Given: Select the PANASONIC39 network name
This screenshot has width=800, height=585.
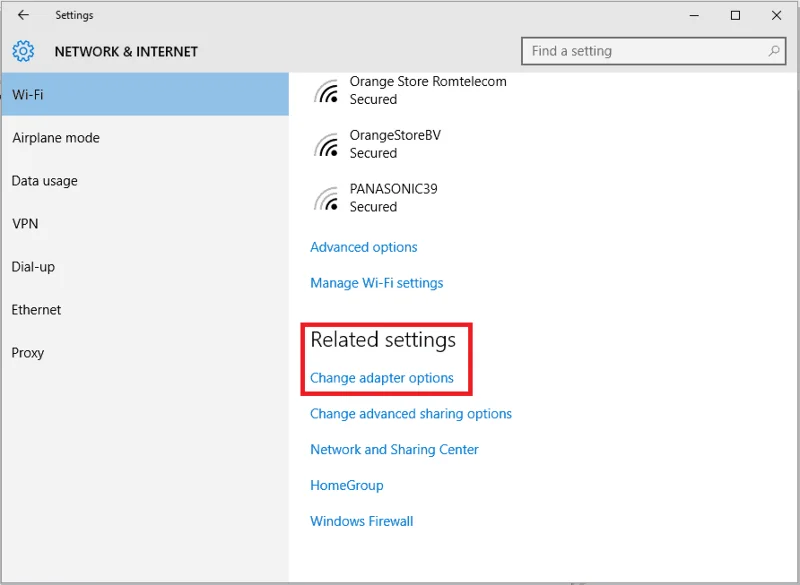Looking at the screenshot, I should [393, 189].
